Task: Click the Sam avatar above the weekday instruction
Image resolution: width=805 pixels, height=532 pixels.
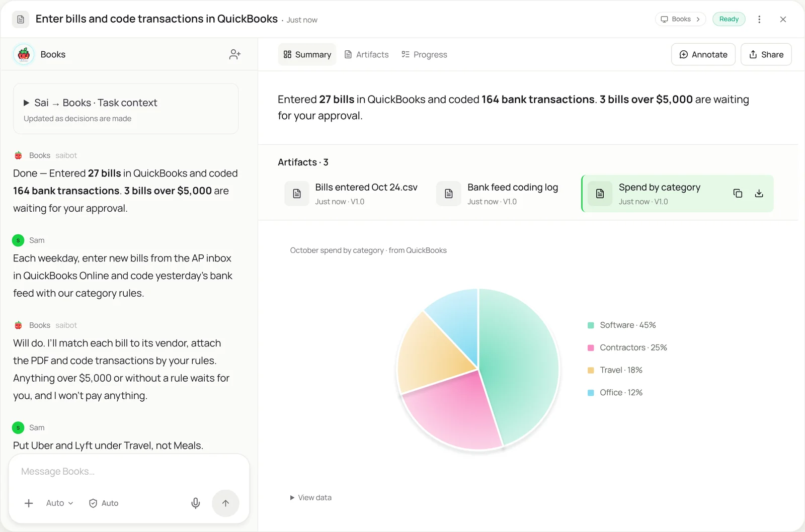Action: (x=18, y=240)
